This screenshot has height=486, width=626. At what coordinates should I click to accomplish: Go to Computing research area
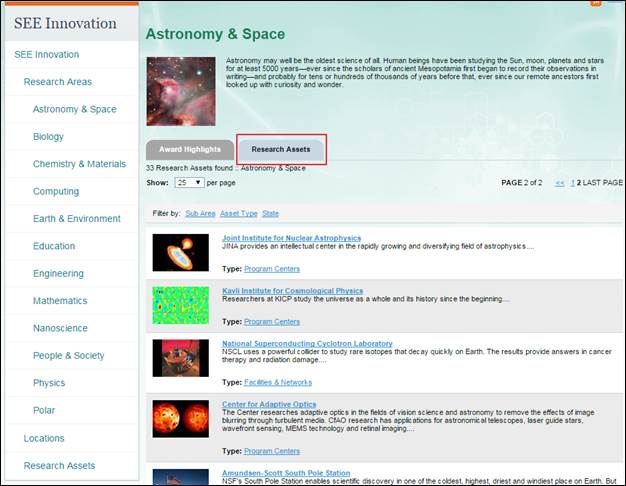pyautogui.click(x=56, y=191)
